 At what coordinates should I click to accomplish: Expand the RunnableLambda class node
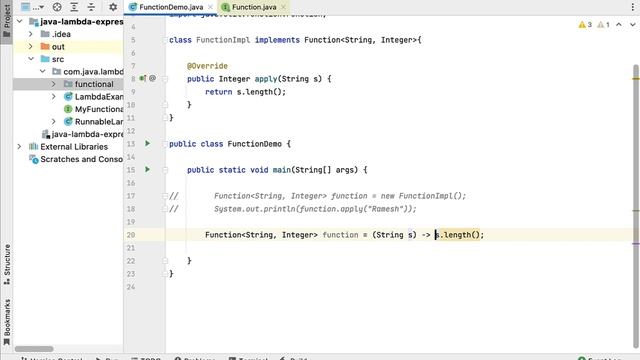coord(54,122)
